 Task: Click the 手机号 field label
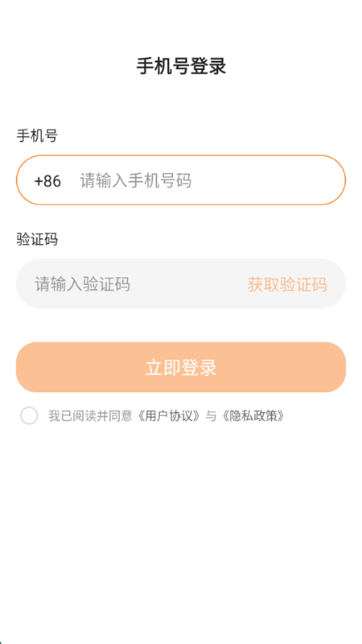point(37,135)
